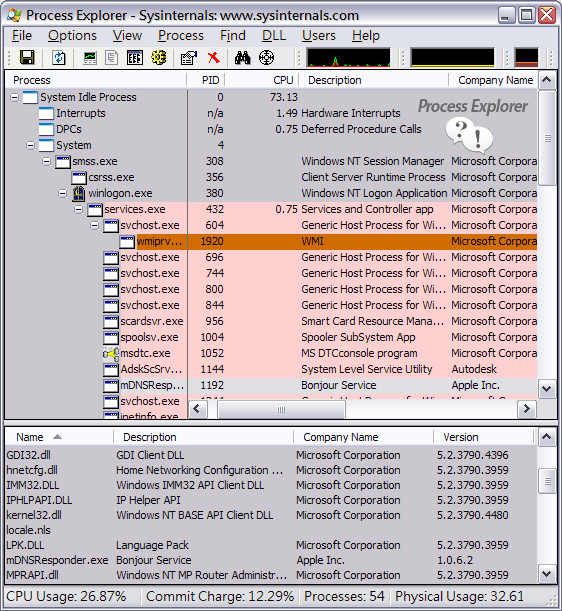Select kernel32.dll in the DLL list
Screen dimensions: 562x611
coord(271,515)
